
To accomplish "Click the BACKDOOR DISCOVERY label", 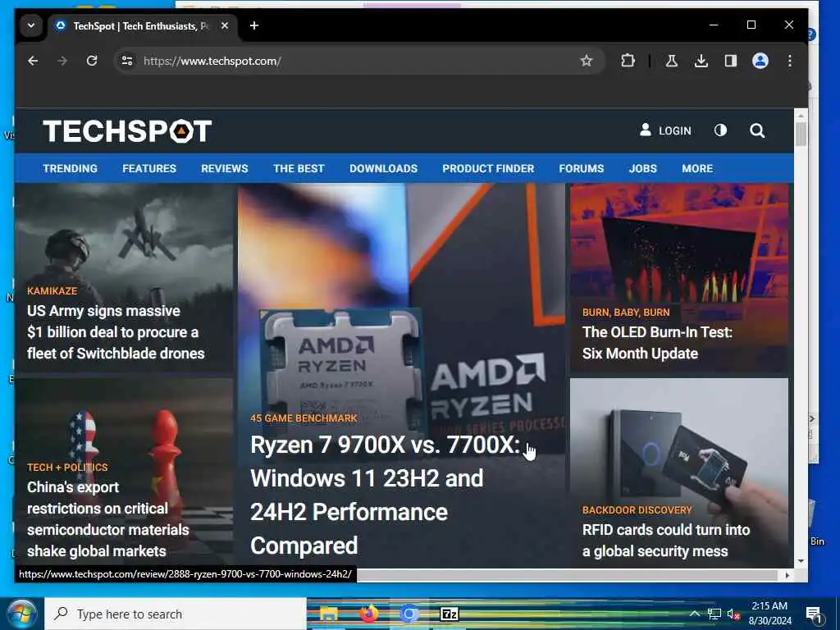I will [637, 510].
